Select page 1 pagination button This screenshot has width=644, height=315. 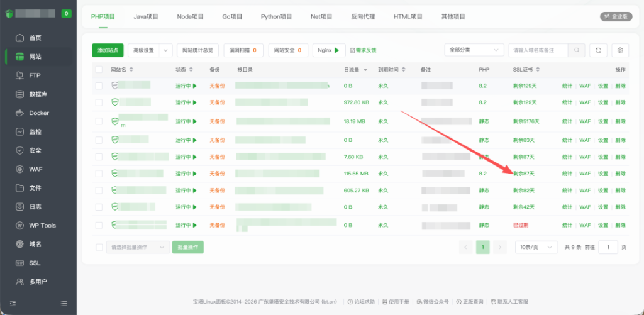(x=483, y=247)
